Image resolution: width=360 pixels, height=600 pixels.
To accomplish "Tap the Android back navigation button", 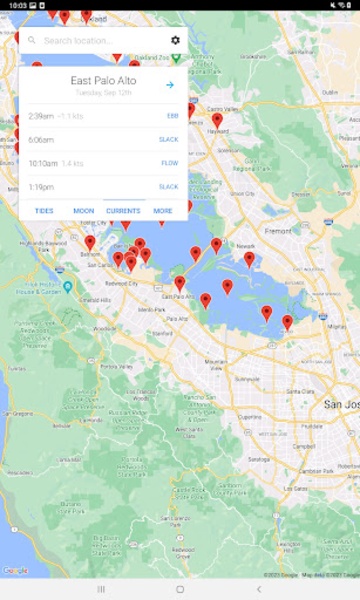I will (259, 589).
